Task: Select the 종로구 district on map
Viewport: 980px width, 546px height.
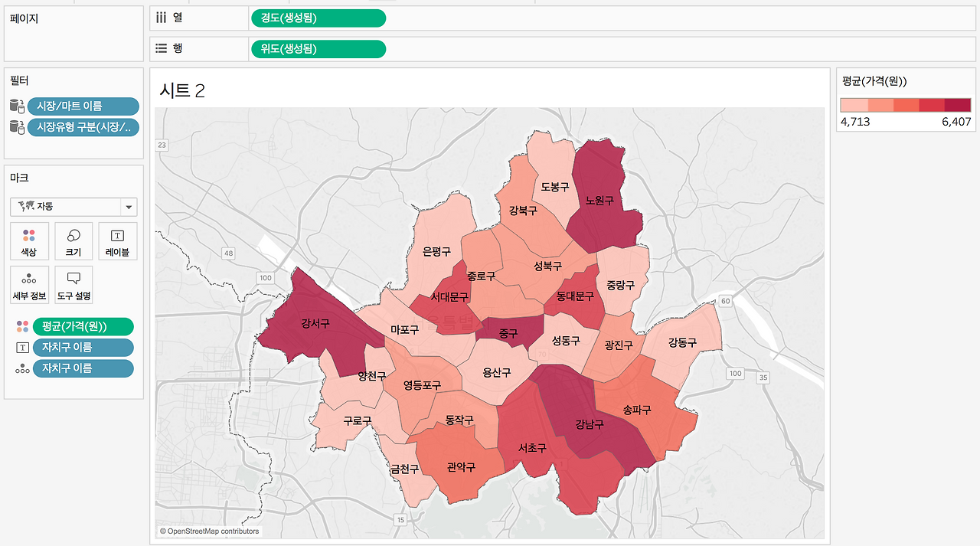Action: [x=481, y=276]
